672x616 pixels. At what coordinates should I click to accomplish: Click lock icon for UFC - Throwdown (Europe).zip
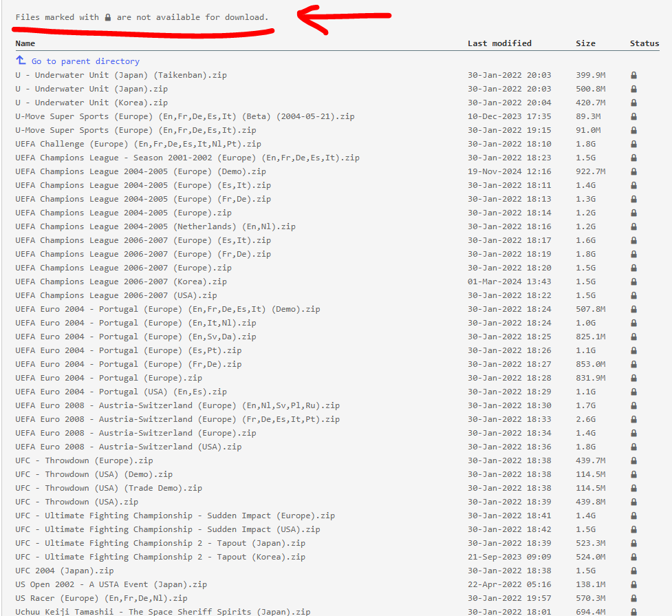click(x=633, y=460)
